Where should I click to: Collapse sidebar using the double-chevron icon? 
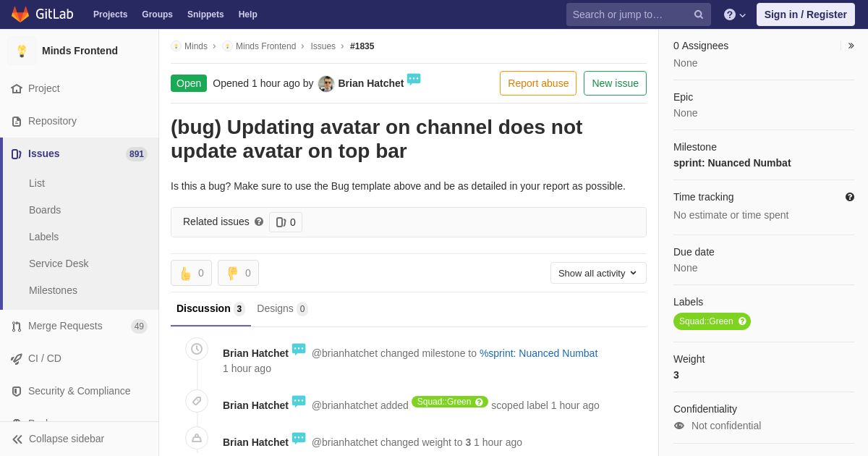[17, 439]
